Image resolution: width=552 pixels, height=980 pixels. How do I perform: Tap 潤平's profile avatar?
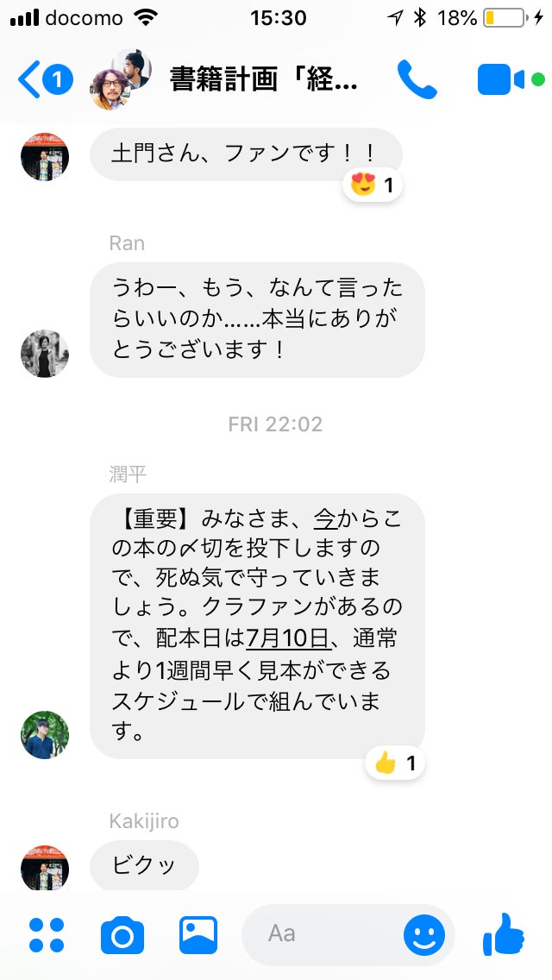click(x=45, y=735)
